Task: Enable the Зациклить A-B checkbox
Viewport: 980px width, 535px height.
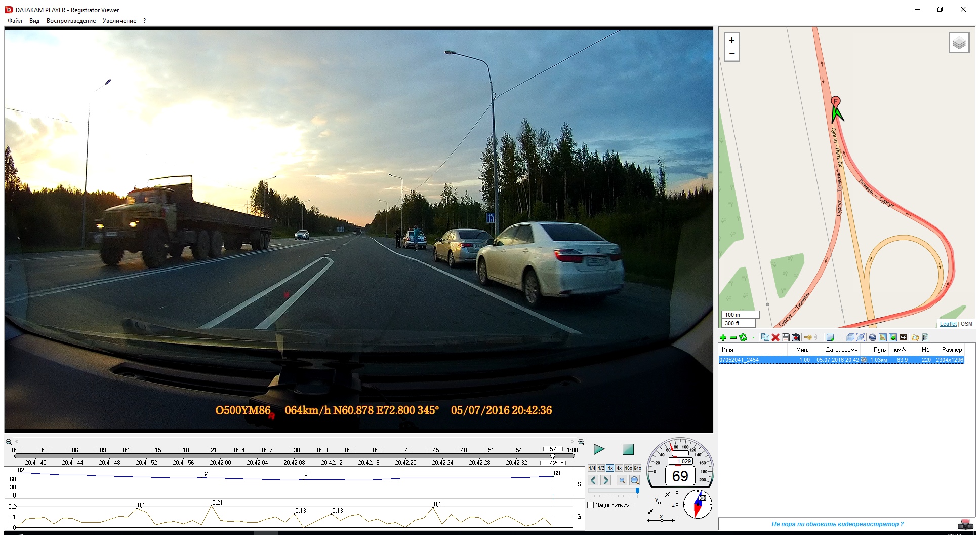Action: (x=590, y=505)
